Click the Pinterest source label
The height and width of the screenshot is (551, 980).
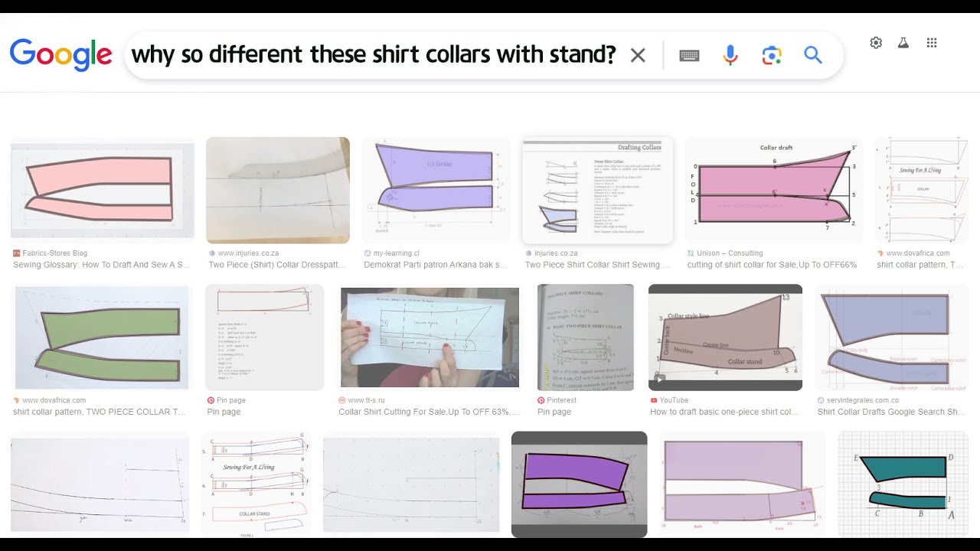563,400
